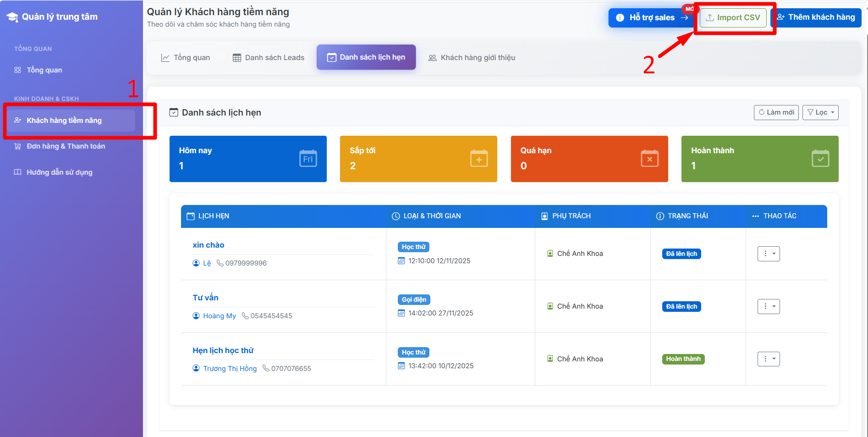This screenshot has height=437, width=868.
Task: Expand actions menu for Tư vấn appointment
Action: point(769,306)
